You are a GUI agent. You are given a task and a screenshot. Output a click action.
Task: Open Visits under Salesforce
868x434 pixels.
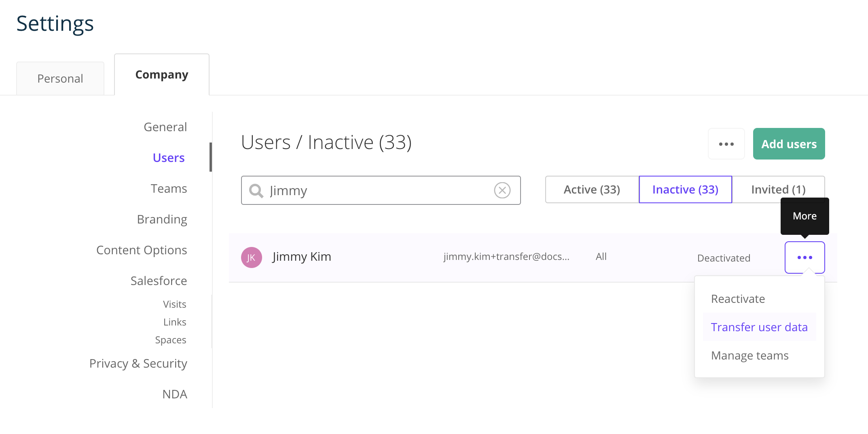click(174, 304)
